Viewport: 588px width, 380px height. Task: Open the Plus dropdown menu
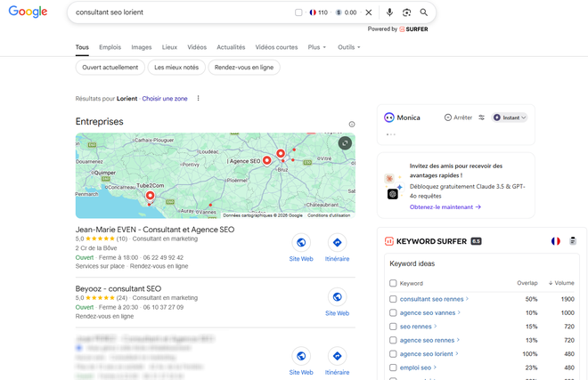tap(317, 47)
